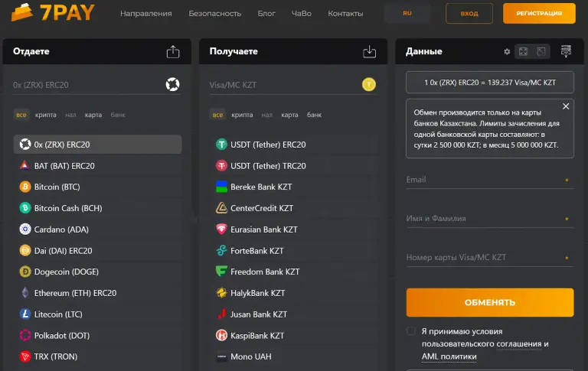Image resolution: width=588 pixels, height=371 pixels.
Task: Select все filter under Получаете
Action: (217, 115)
